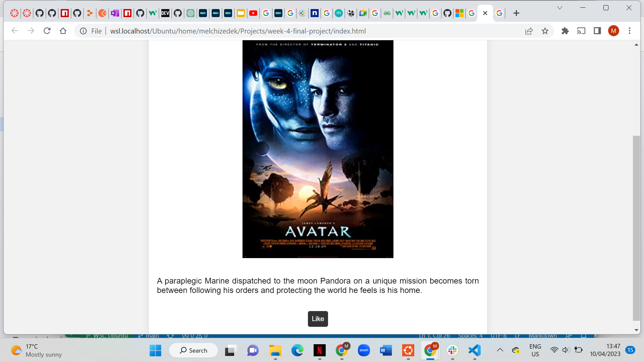Bookmark this page with the star icon
Screen dimensions: 644x362
[x=545, y=31]
